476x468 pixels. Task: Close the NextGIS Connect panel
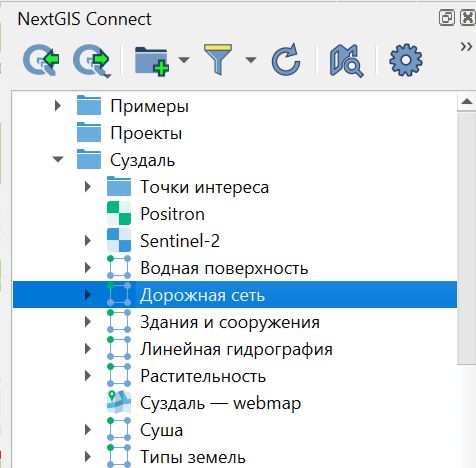467,18
